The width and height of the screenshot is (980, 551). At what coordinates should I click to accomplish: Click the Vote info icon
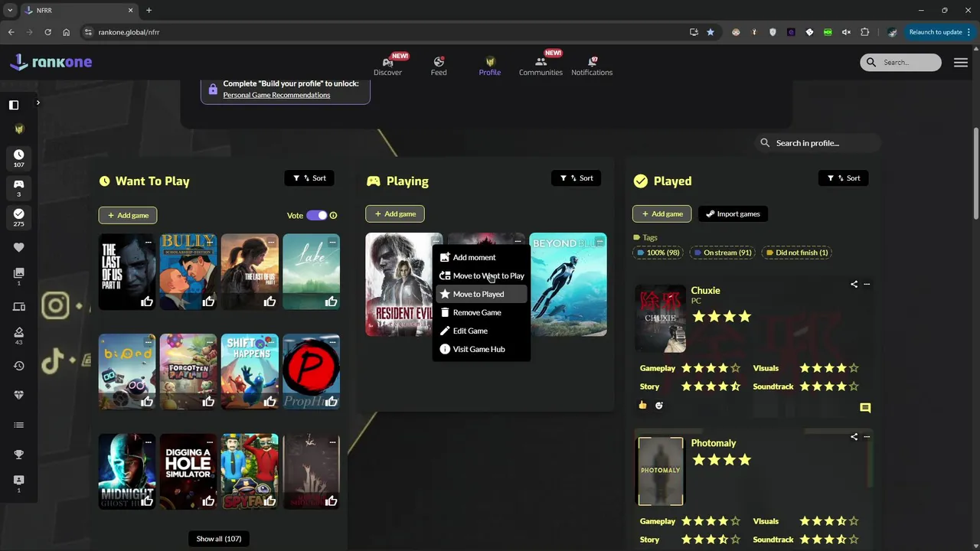(x=333, y=215)
